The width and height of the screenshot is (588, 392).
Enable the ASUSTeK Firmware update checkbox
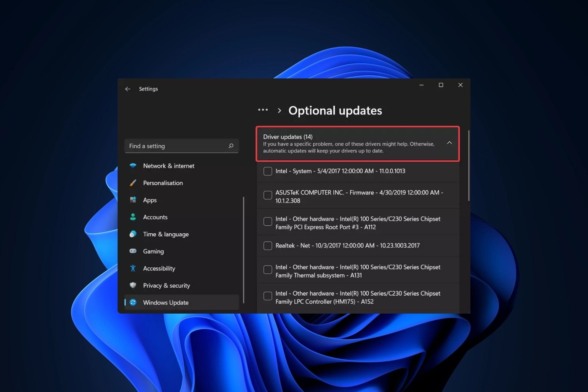coord(267,195)
